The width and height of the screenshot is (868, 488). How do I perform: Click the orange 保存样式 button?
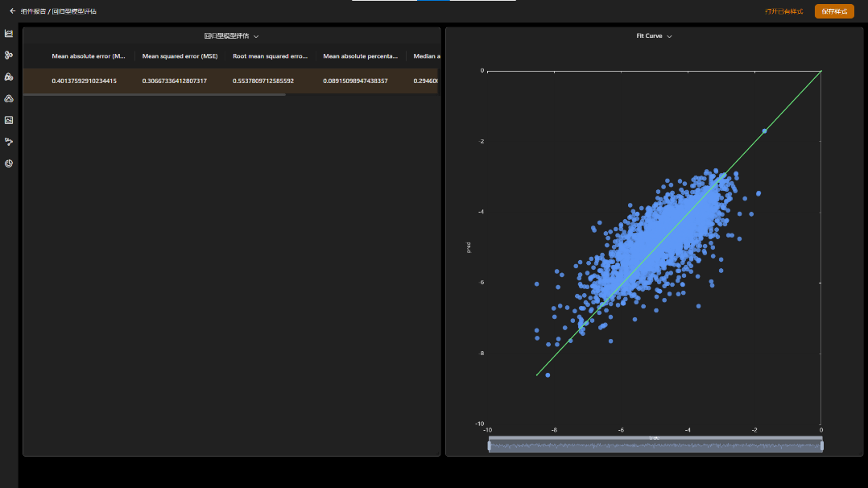pos(834,11)
